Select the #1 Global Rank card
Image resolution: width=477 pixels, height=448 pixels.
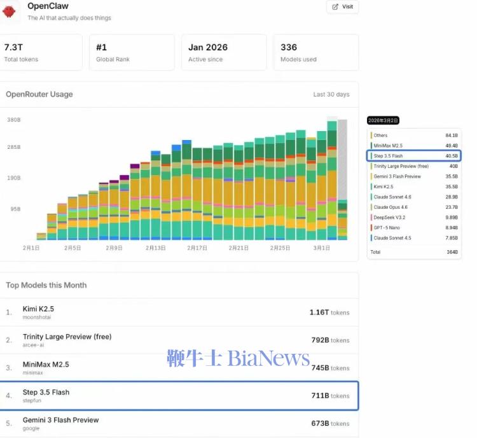tap(132, 52)
